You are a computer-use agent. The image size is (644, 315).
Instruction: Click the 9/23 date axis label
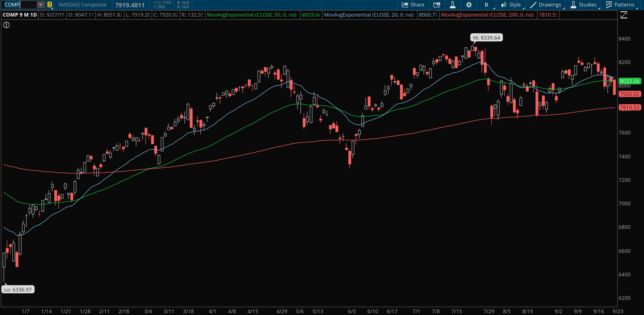pos(618,311)
